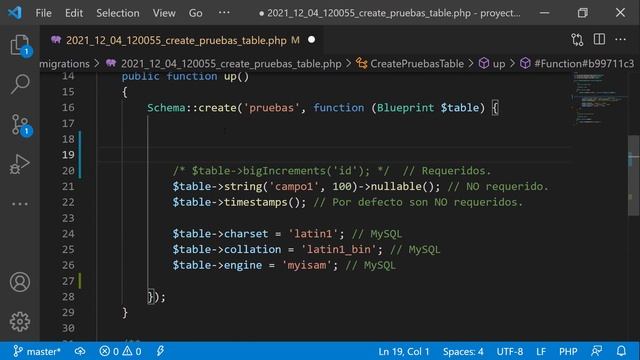Viewport: 640px width, 360px height.
Task: Show hidden menu bar items ellipsis
Action: (x=224, y=13)
